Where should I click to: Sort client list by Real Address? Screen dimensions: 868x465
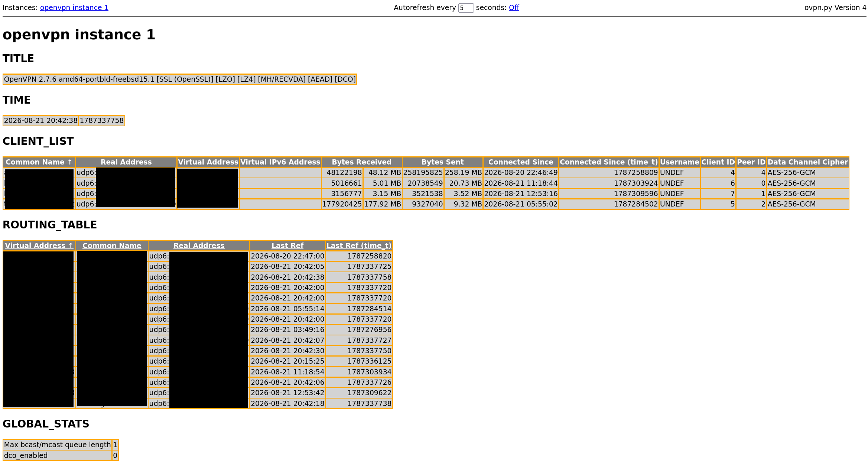tap(126, 162)
